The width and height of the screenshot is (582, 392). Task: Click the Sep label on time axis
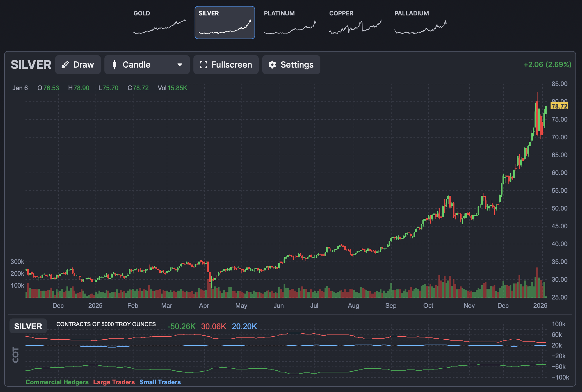pos(391,305)
